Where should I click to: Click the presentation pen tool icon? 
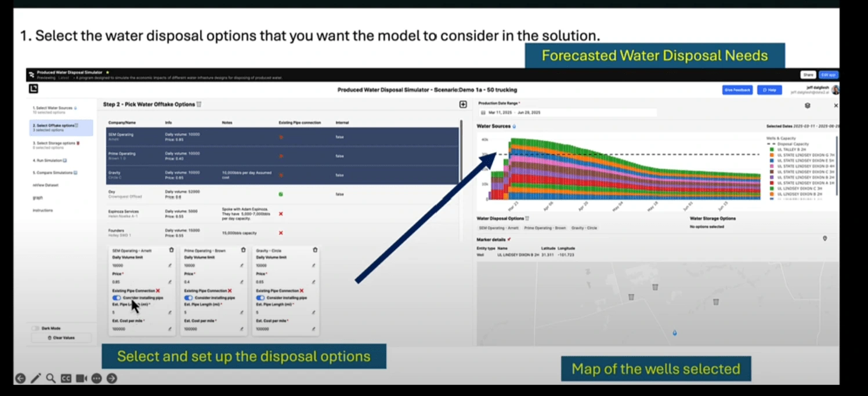pyautogui.click(x=36, y=379)
